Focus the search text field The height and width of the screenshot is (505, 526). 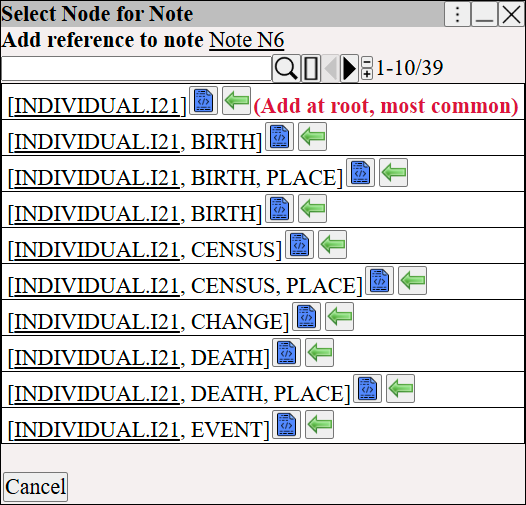(136, 69)
